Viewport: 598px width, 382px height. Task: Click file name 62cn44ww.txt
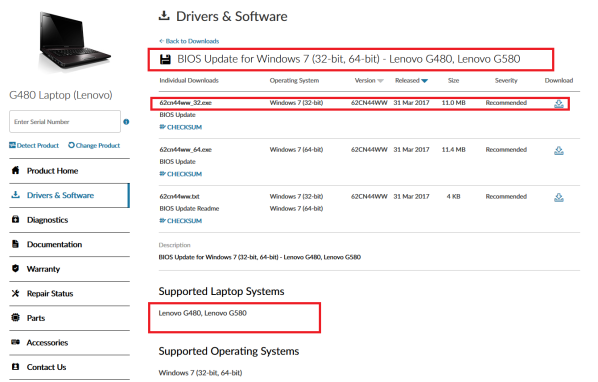179,196
